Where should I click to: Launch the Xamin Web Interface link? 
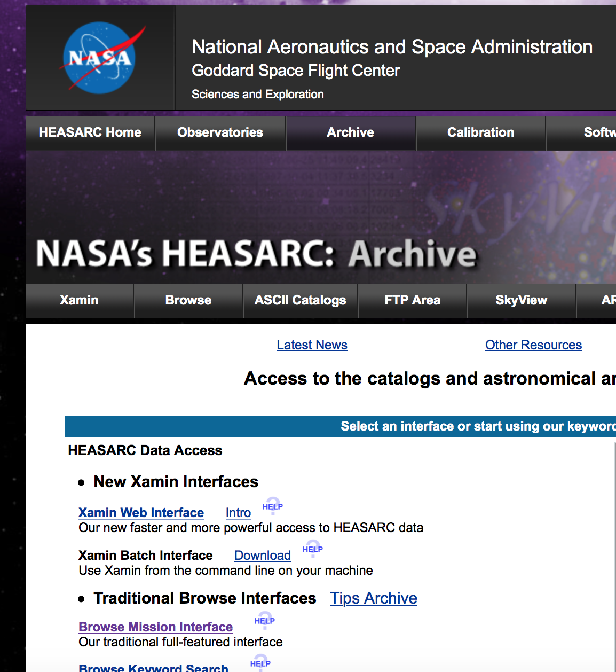click(x=141, y=513)
